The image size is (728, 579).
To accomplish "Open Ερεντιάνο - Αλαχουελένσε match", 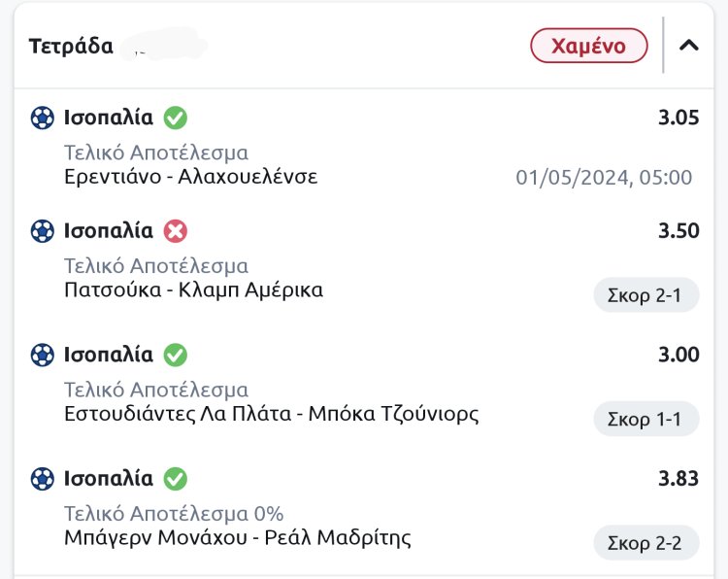I will click(x=190, y=177).
